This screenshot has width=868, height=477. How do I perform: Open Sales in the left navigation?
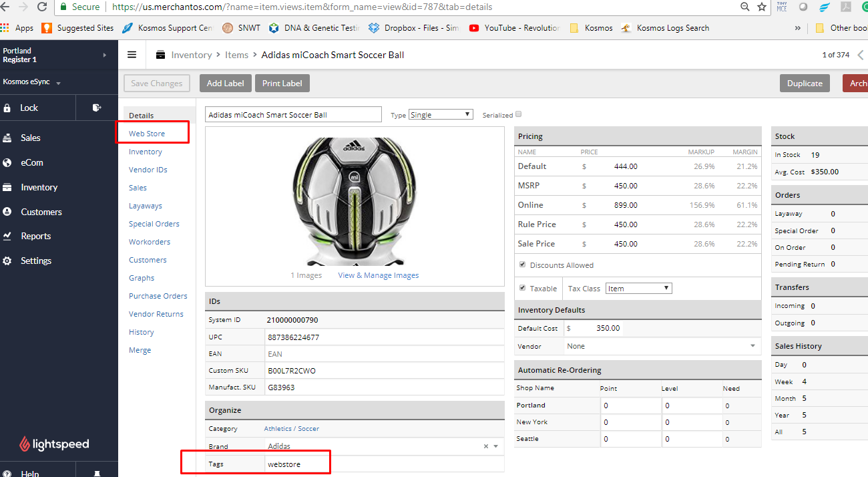(x=31, y=138)
